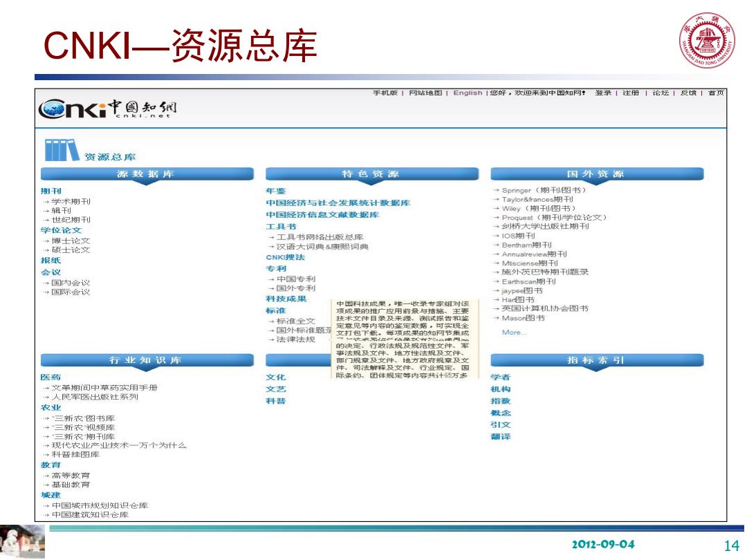
Task: Open 人民军医出版社系列 link
Action: 95,397
